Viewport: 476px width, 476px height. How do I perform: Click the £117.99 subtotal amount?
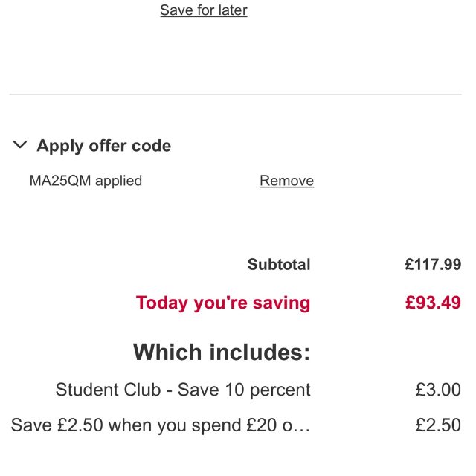433,264
